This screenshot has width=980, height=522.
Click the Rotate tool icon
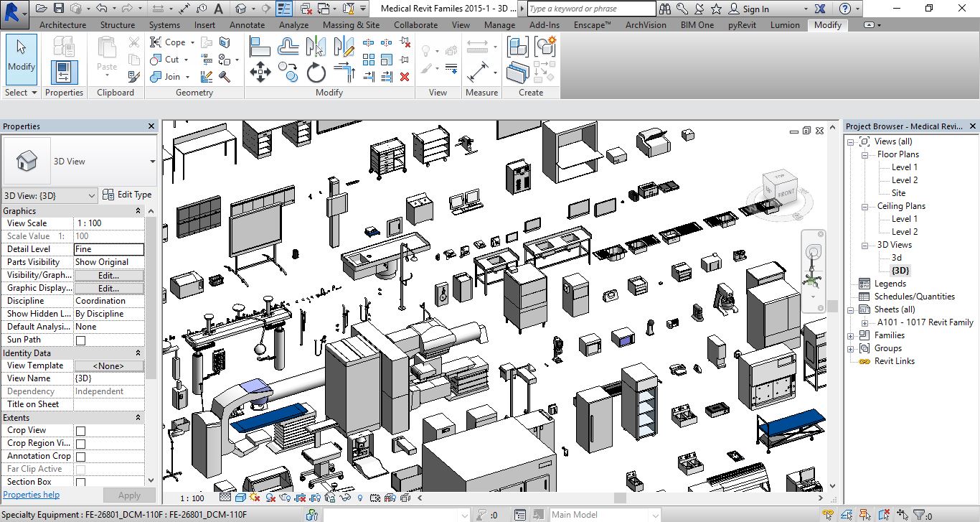pyautogui.click(x=316, y=73)
